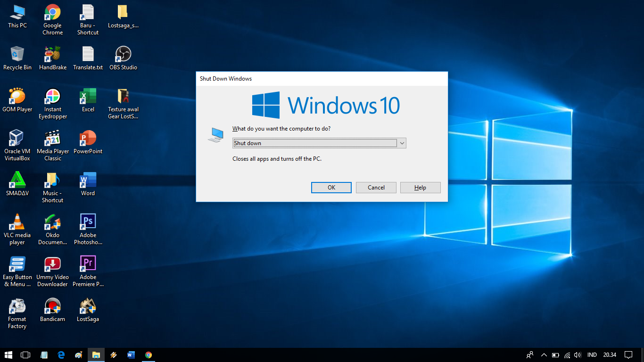Select the Easy Button & Menu shortcut
This screenshot has width=644, height=362.
click(17, 271)
